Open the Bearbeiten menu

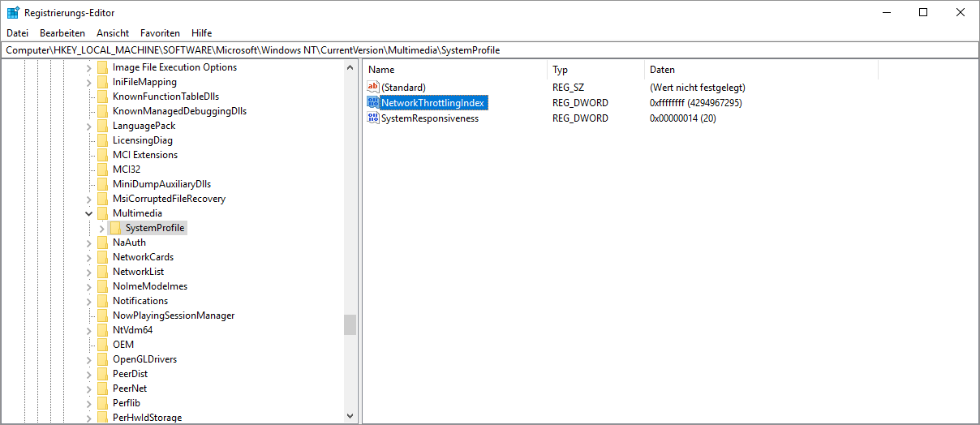(62, 33)
